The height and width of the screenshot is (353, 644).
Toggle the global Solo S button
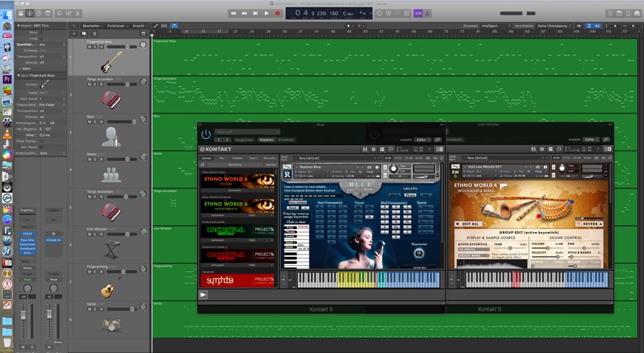[x=94, y=34]
